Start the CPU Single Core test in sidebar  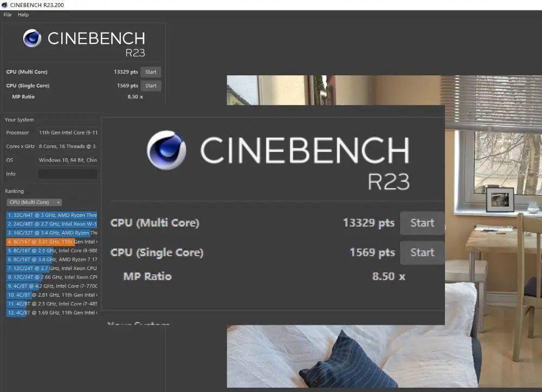point(151,86)
